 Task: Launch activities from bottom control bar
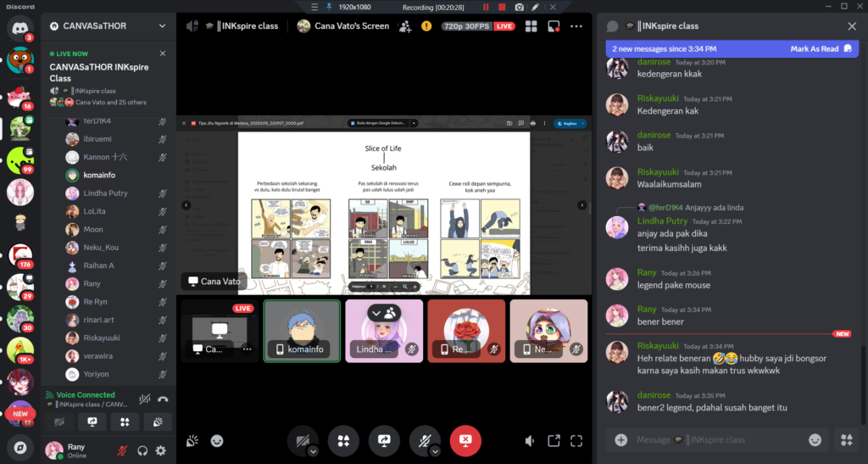[343, 441]
